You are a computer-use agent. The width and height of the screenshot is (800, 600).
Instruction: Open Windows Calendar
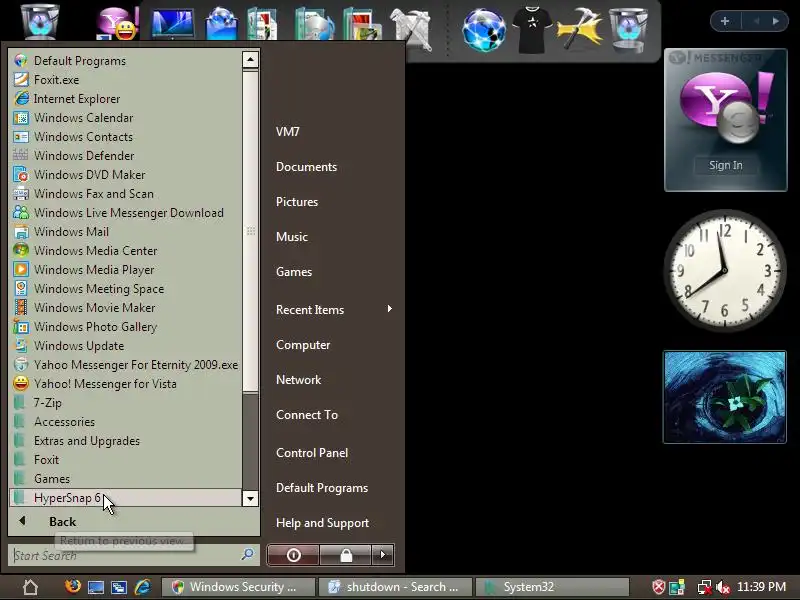pos(125,117)
